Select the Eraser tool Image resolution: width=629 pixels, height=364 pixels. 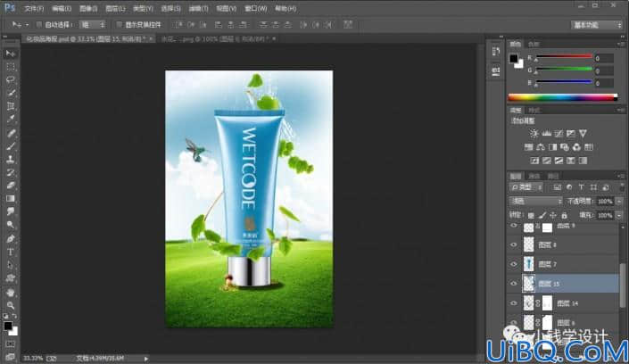pyautogui.click(x=11, y=186)
